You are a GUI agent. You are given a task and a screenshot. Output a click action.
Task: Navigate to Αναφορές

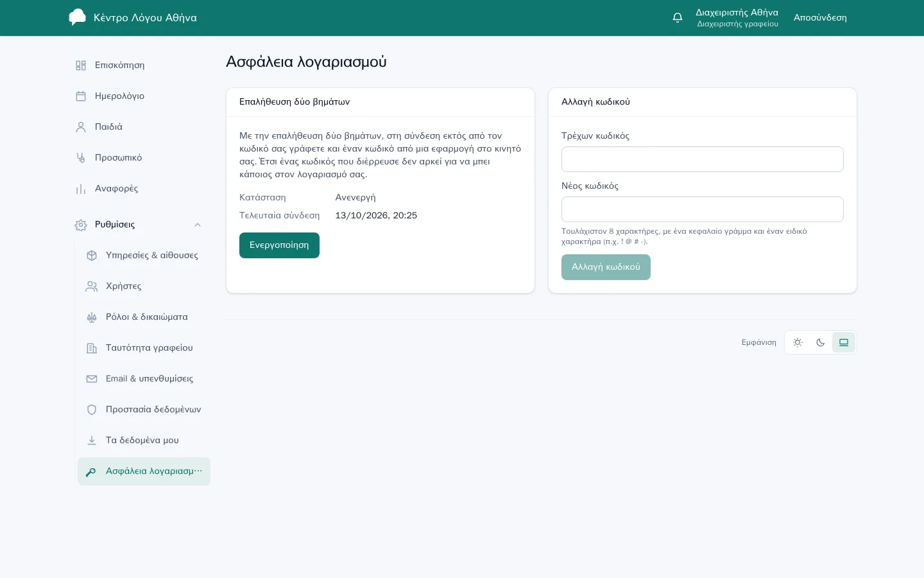(x=140, y=189)
